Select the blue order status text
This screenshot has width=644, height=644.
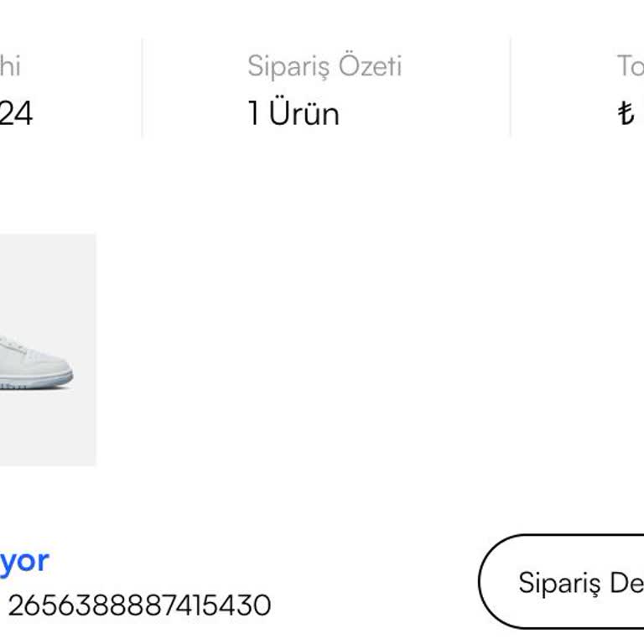coord(24,561)
